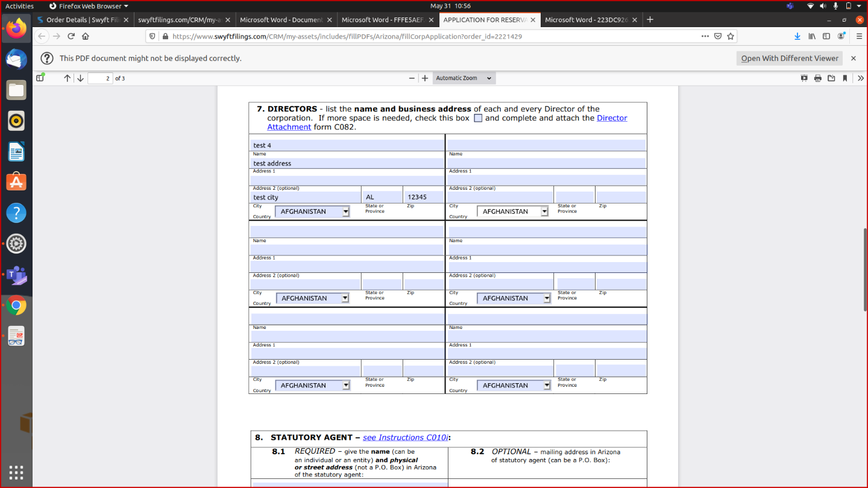Close the APPLICATION FOR RESERVATION tab
This screenshot has width=868, height=488.
pyautogui.click(x=533, y=19)
